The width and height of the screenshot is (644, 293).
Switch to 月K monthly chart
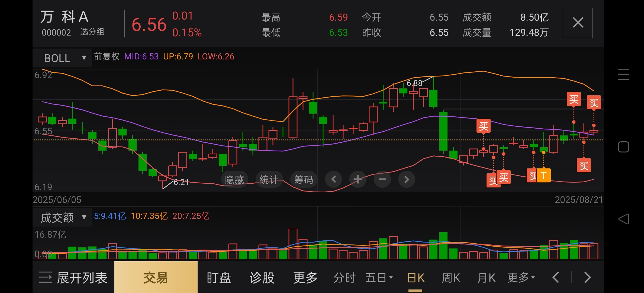486,278
